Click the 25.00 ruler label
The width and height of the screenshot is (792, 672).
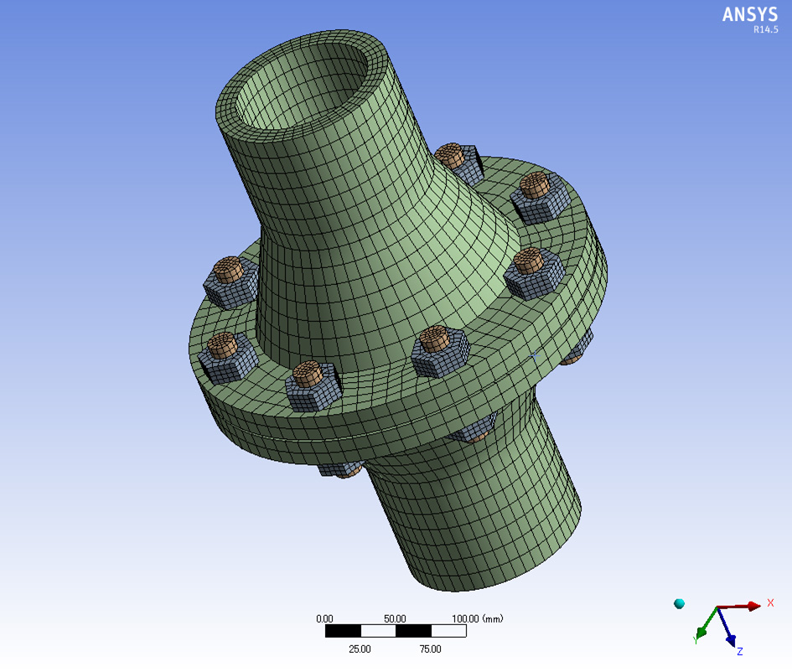tap(360, 649)
